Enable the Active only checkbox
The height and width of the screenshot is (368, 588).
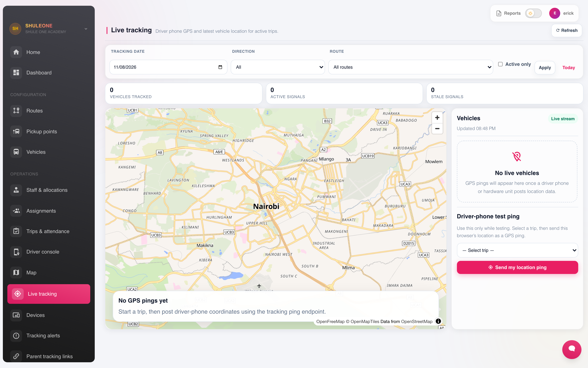click(x=500, y=64)
